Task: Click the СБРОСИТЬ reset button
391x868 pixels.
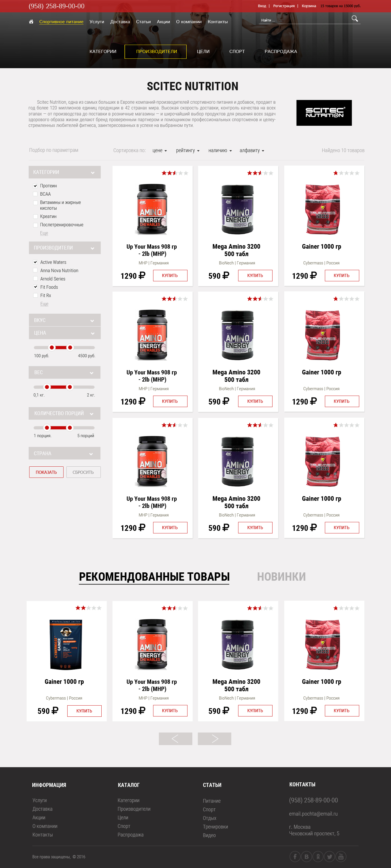Action: point(83,472)
